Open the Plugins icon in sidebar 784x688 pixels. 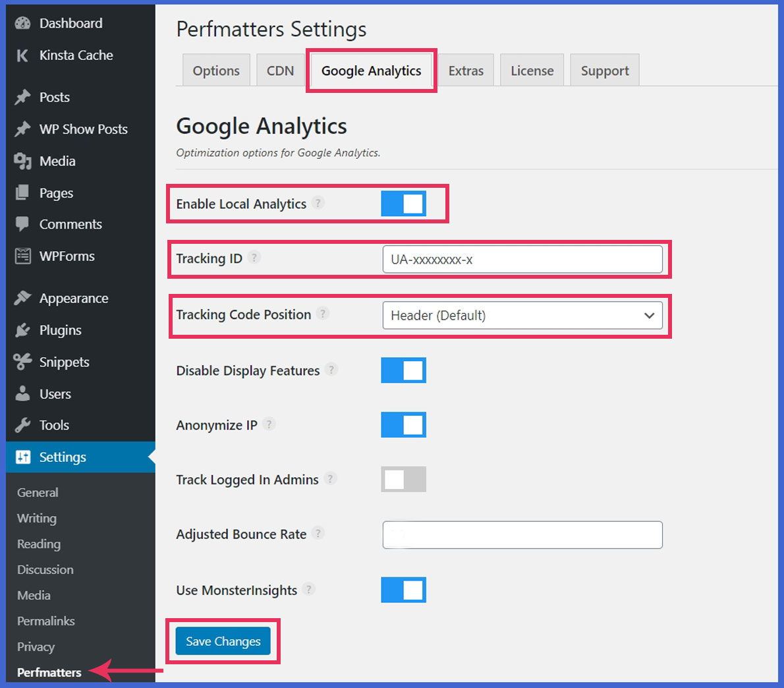click(22, 330)
